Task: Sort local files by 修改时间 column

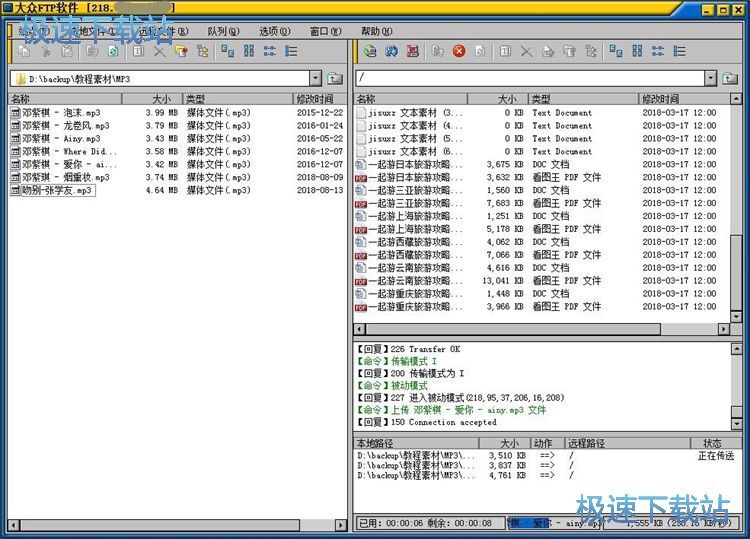Action: pos(320,99)
